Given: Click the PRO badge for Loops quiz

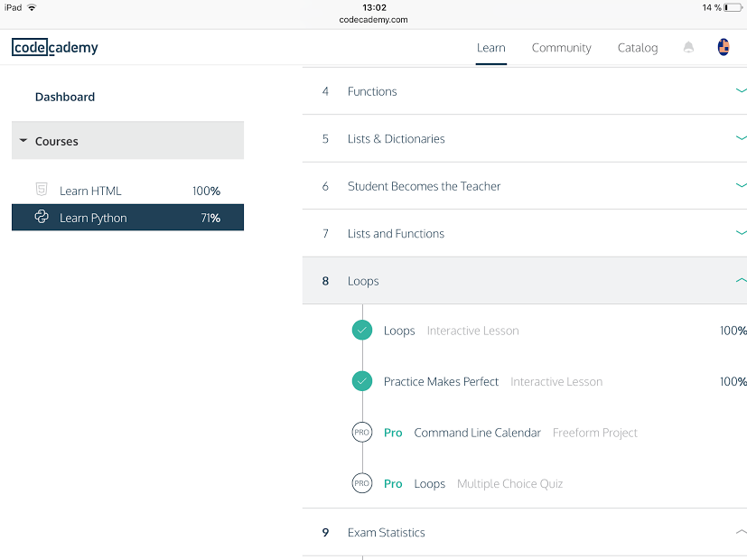Looking at the screenshot, I should (x=362, y=483).
